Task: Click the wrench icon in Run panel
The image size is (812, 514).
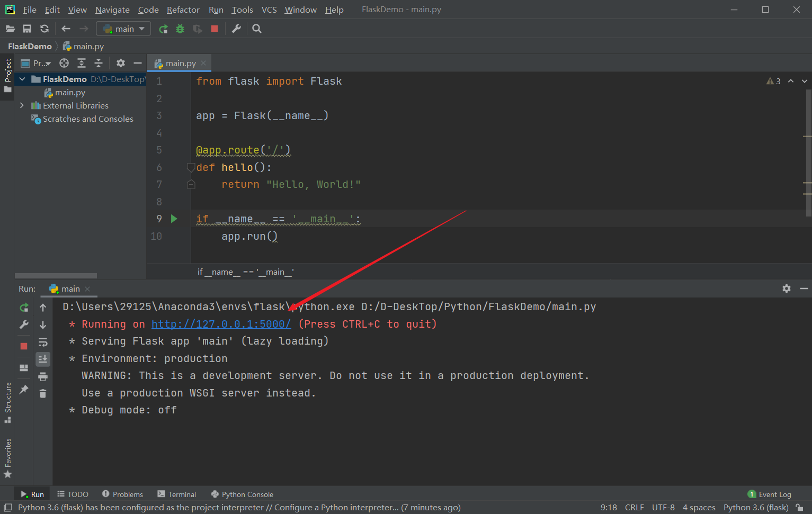Action: point(24,325)
